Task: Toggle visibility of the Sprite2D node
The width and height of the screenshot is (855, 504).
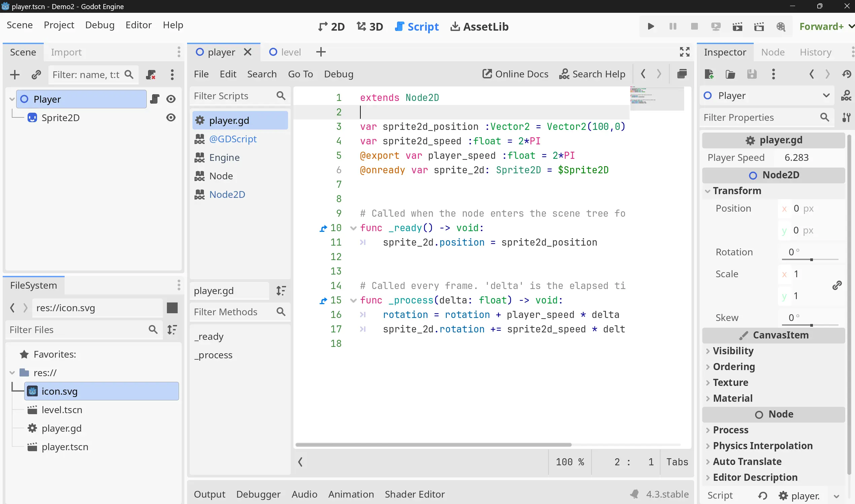Action: pyautogui.click(x=171, y=117)
